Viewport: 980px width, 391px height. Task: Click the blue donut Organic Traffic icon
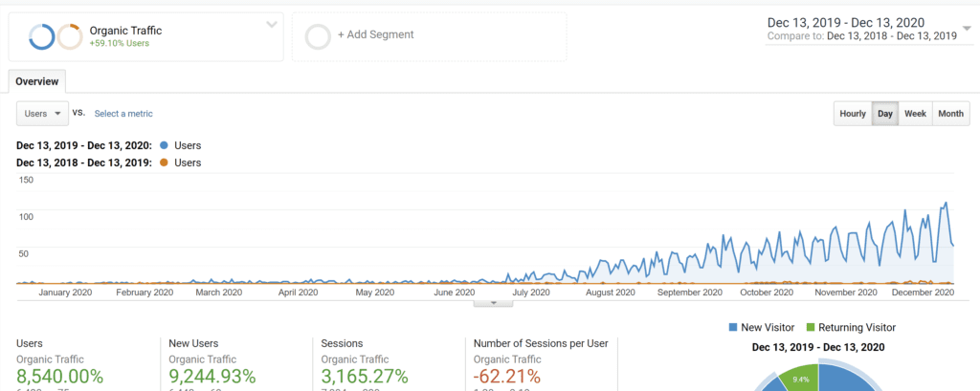pos(42,37)
